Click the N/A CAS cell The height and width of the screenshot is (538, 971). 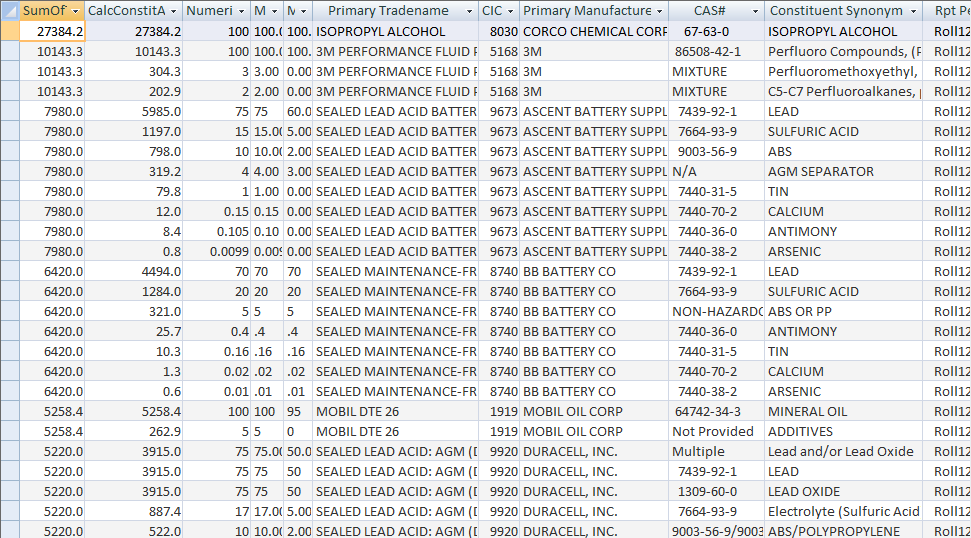(x=716, y=171)
